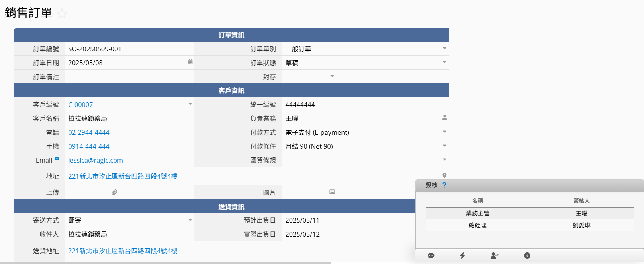
Task: Expand the 訂單狀態 dropdown
Action: [x=444, y=62]
